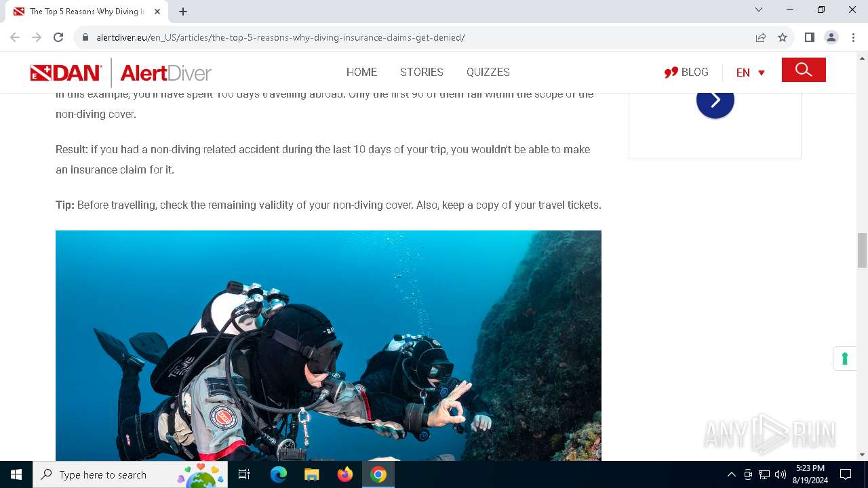Viewport: 868px width, 488px height.
Task: Open Task View on taskbar
Action: click(x=244, y=474)
